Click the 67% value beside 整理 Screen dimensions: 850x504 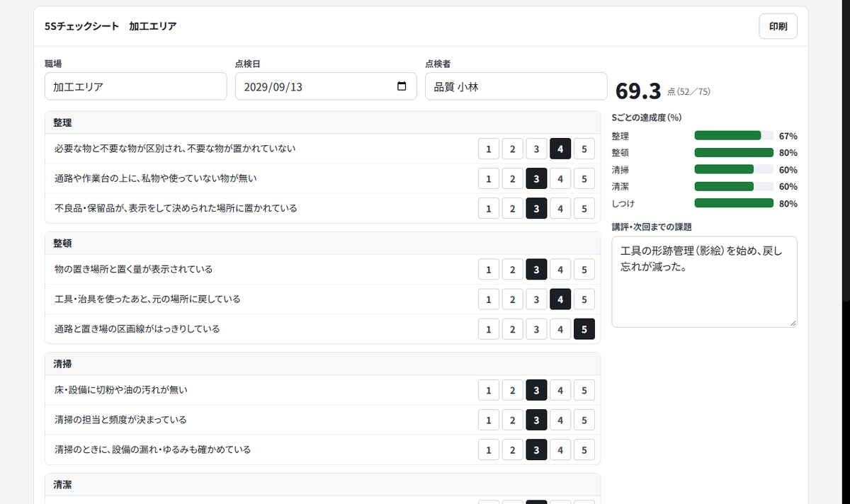click(x=788, y=136)
